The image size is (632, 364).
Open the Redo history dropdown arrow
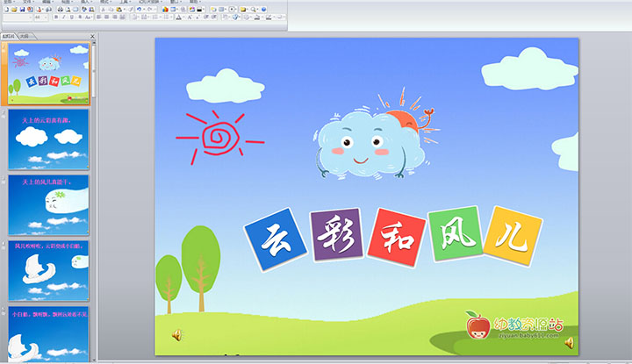[x=154, y=10]
